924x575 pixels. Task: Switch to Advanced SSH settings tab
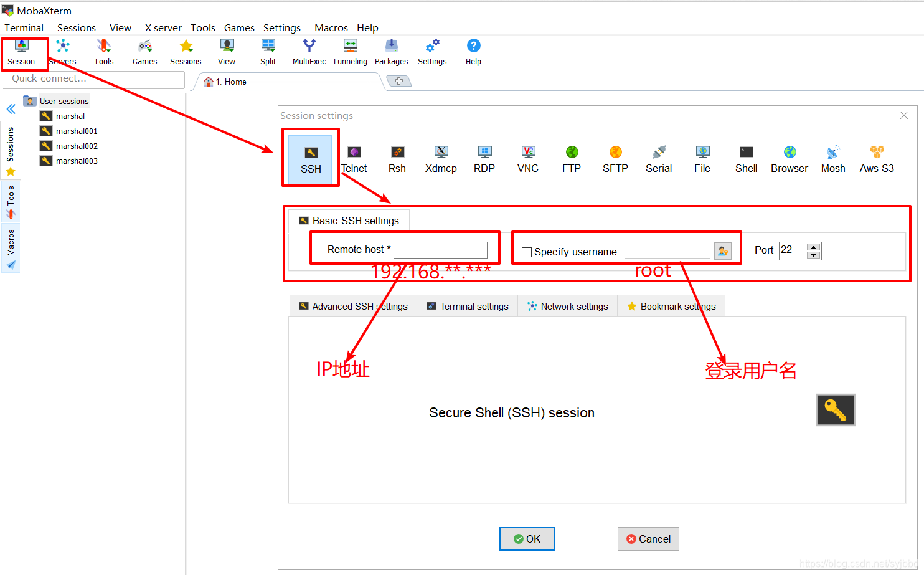[354, 306]
